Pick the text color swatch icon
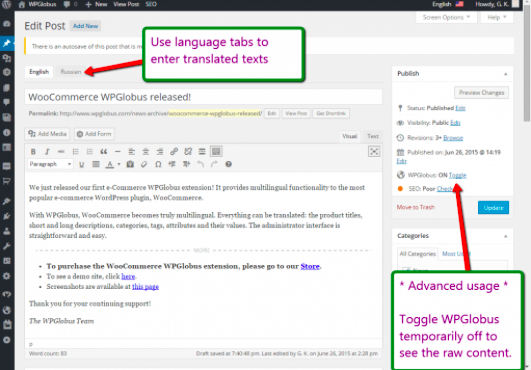 pos(110,165)
